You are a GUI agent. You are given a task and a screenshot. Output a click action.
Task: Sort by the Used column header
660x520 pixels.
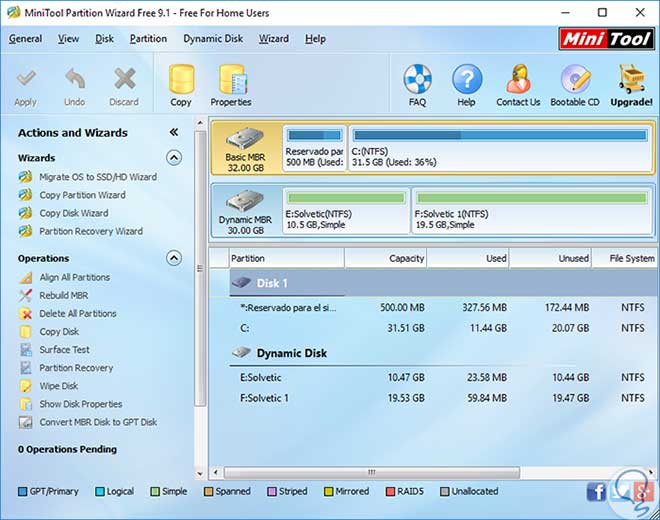tap(468, 259)
